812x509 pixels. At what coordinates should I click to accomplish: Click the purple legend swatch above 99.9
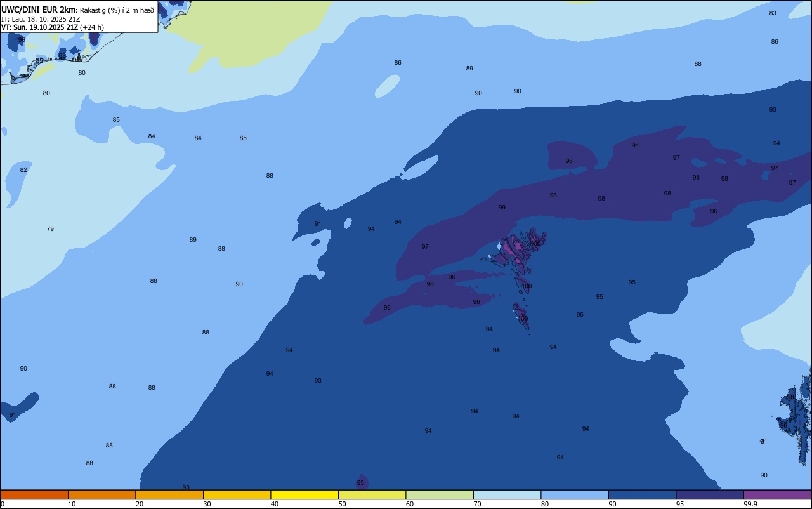777,494
